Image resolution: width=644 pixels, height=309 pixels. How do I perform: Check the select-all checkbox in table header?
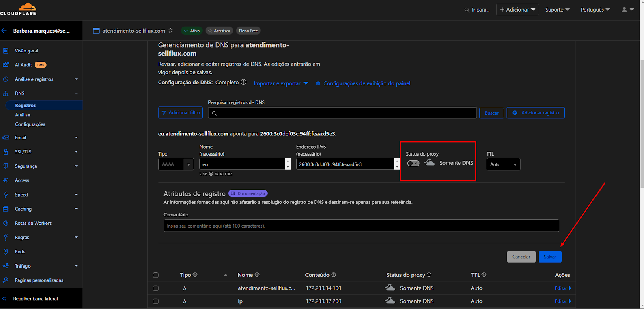pos(156,275)
